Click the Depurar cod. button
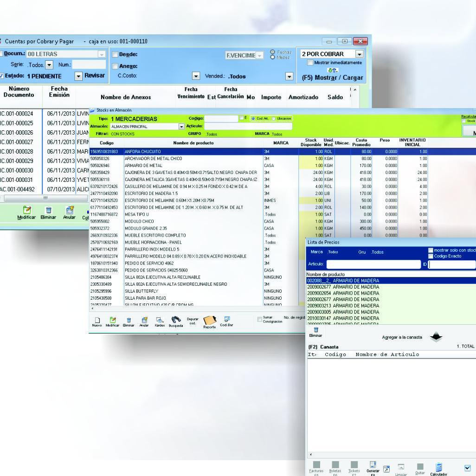Screen dimensions: 476x476 click(x=193, y=321)
